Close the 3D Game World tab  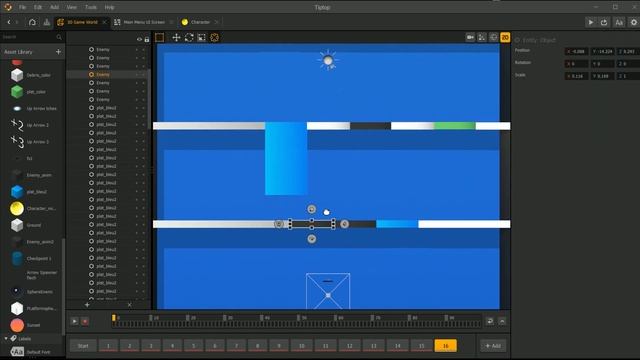(x=104, y=22)
